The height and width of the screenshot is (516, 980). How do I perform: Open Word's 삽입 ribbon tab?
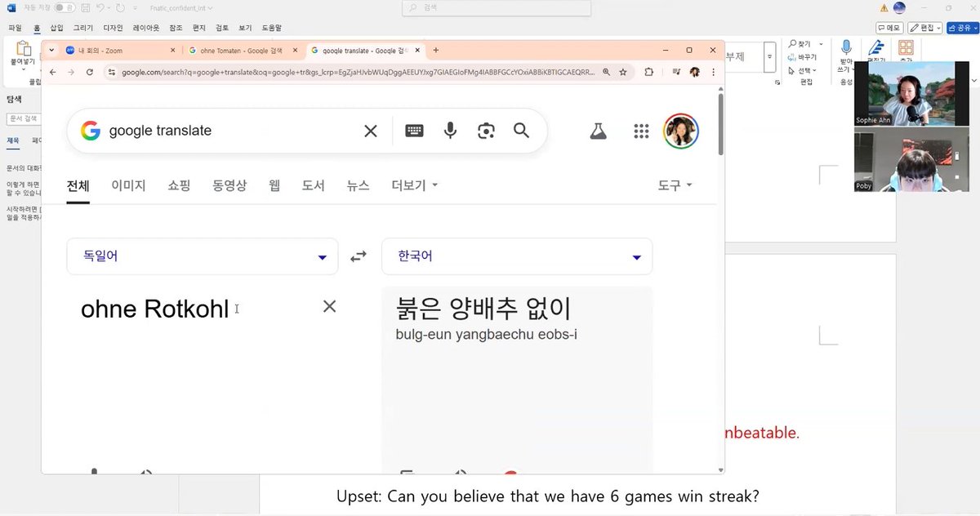pyautogui.click(x=56, y=28)
